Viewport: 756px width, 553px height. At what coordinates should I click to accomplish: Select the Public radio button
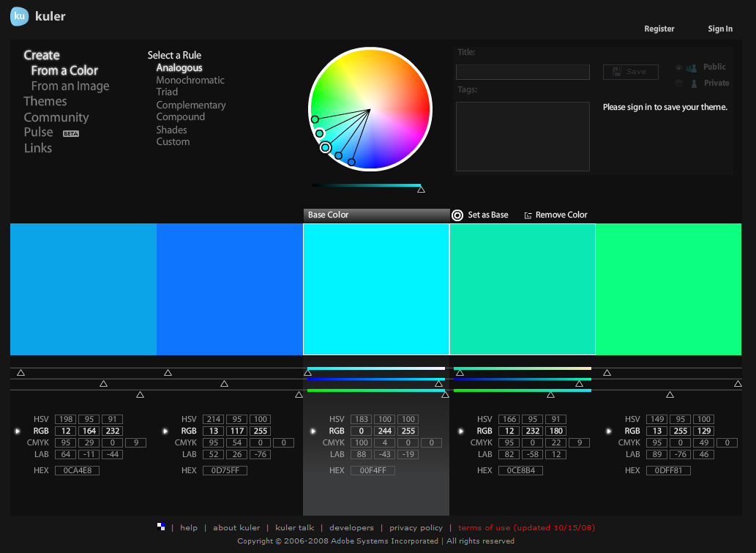(x=678, y=67)
